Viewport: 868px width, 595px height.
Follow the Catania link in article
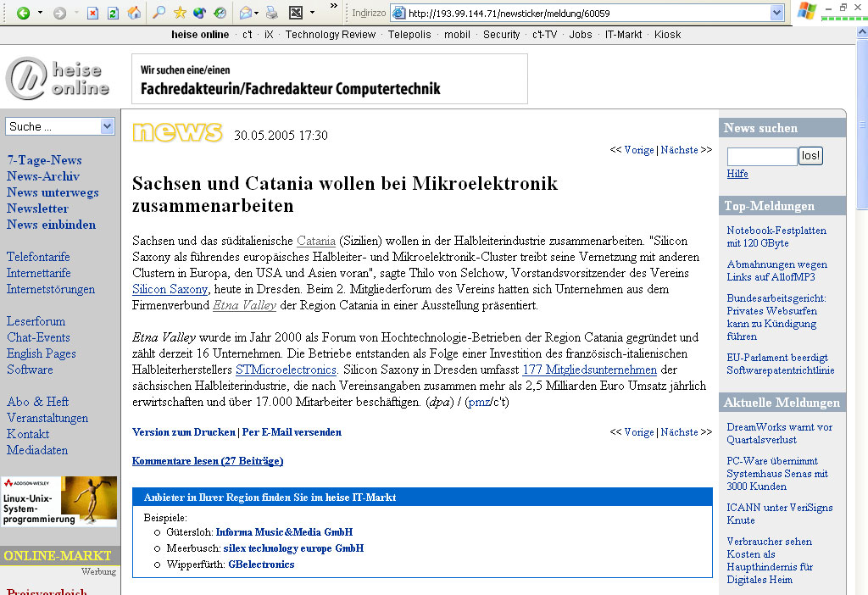(316, 241)
